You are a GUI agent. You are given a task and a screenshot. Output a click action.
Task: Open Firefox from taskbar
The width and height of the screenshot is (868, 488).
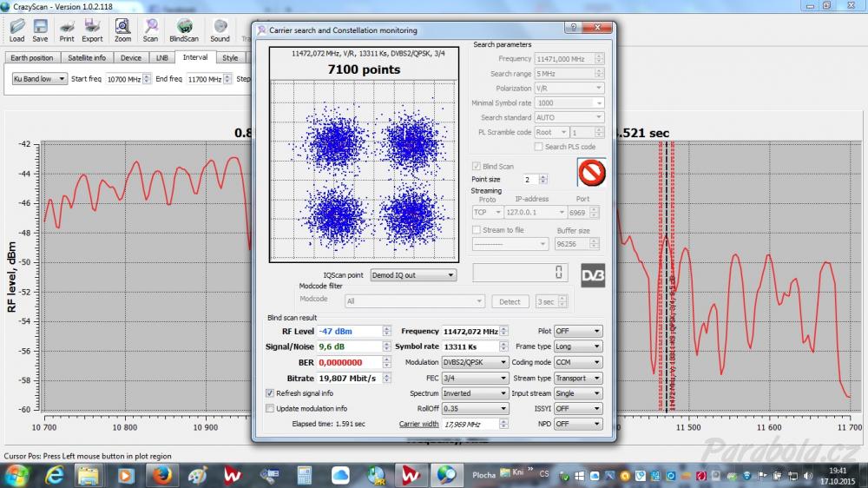coord(161,475)
